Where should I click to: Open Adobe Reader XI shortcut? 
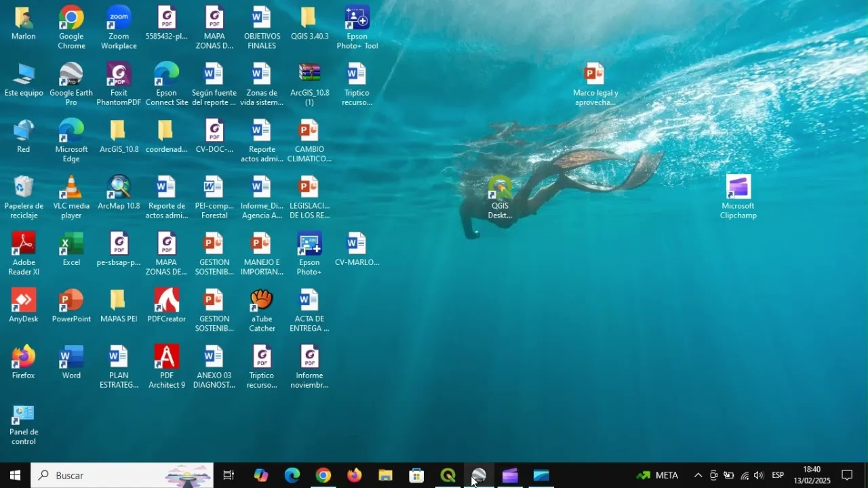click(x=24, y=253)
